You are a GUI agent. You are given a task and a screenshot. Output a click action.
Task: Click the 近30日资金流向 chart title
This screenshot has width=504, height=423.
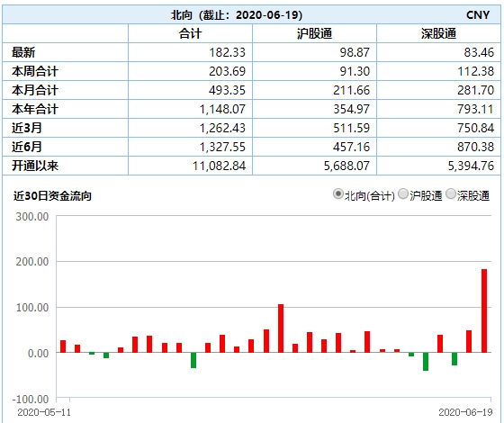tap(52, 196)
